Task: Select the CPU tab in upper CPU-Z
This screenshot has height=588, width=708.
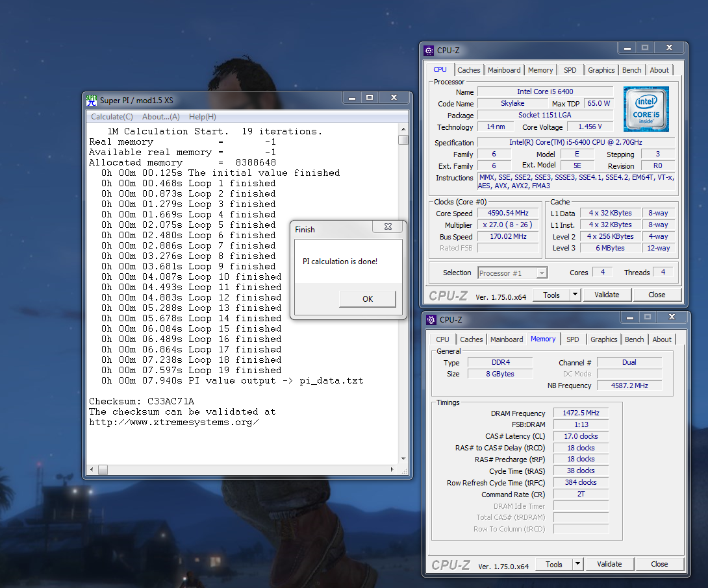Action: tap(440, 69)
